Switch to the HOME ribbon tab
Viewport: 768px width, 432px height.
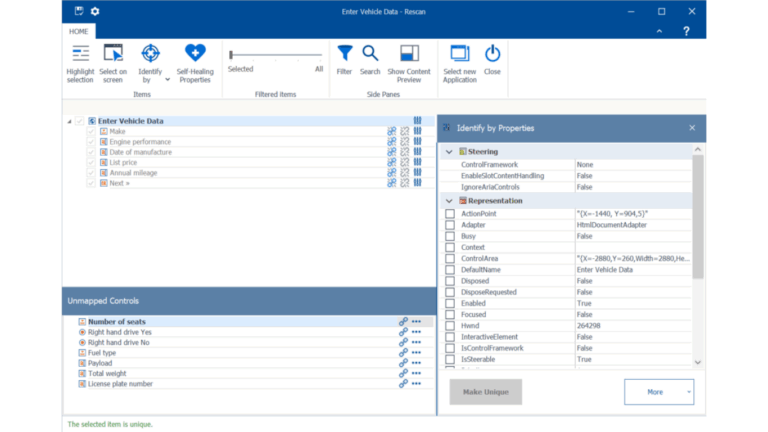click(x=78, y=31)
